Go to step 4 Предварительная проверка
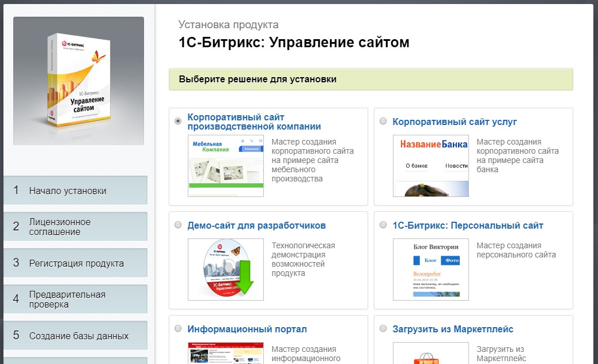 (x=75, y=299)
